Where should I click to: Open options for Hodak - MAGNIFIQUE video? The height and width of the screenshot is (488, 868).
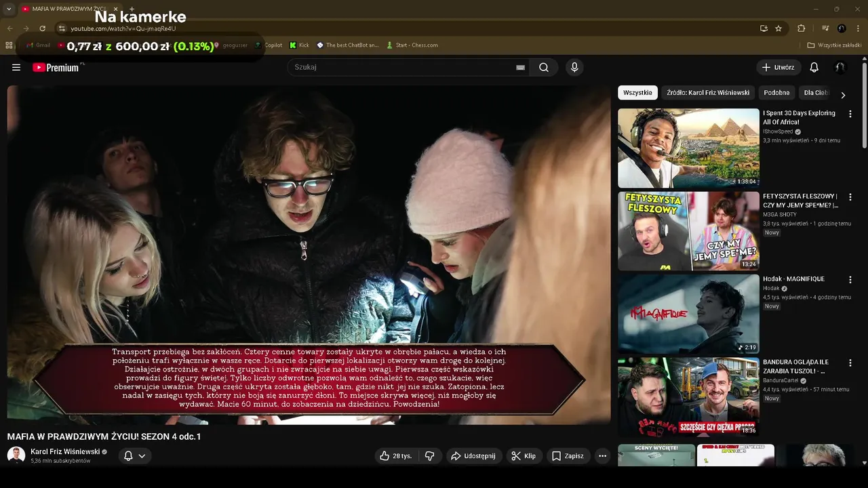click(x=850, y=279)
